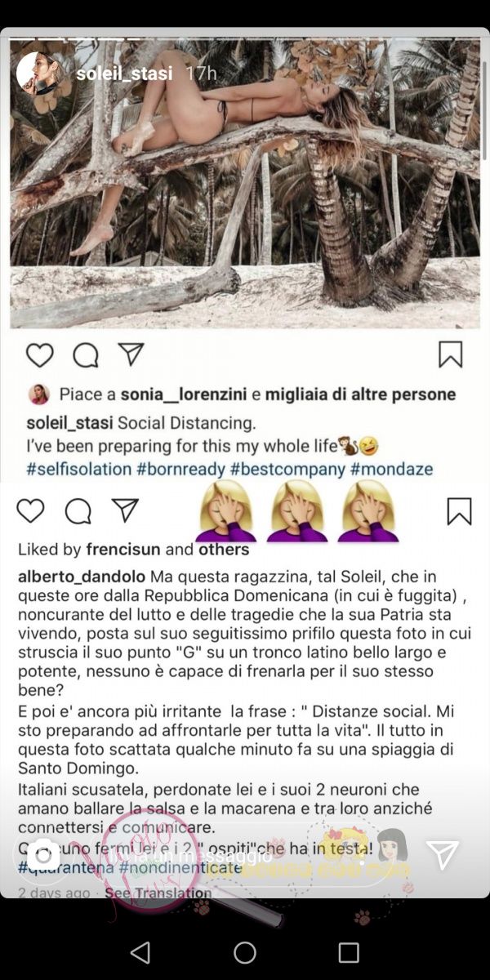Open recent apps square button
The width and height of the screenshot is (490, 980).
[349, 952]
